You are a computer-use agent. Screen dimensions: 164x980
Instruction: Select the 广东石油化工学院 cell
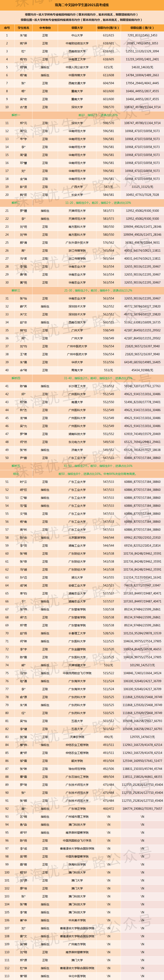[77, 777]
